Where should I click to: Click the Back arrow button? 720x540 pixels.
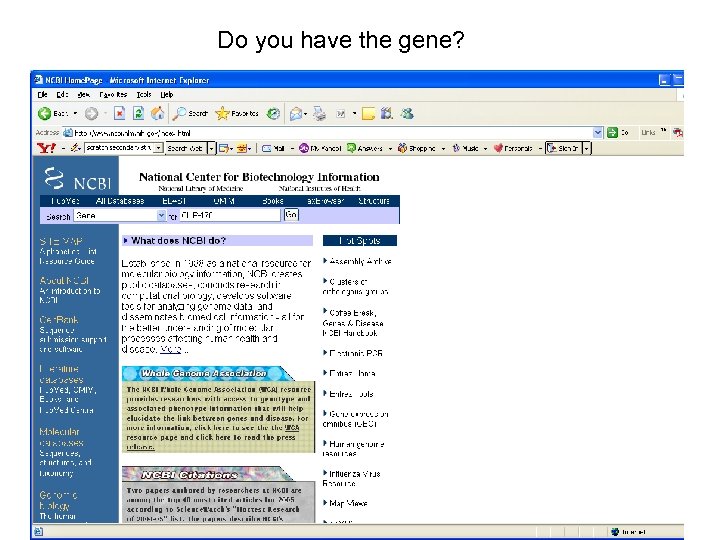pyautogui.click(x=45, y=113)
